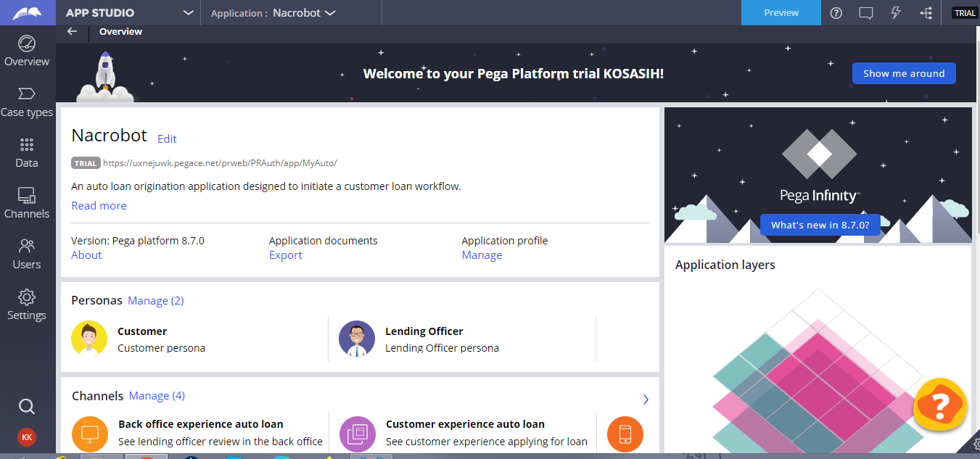The image size is (980, 459).
Task: Open Channels in the left sidebar
Action: coord(27,204)
